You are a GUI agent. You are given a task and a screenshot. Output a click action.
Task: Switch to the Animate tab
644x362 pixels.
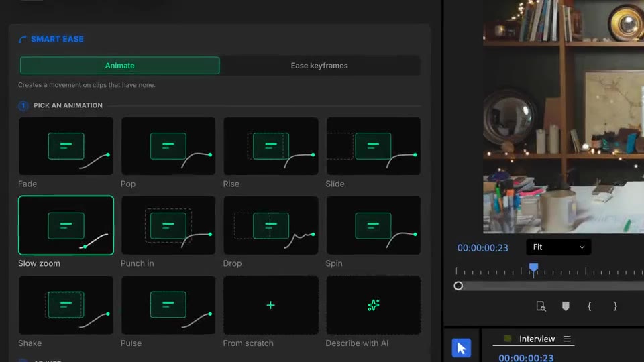click(x=119, y=66)
